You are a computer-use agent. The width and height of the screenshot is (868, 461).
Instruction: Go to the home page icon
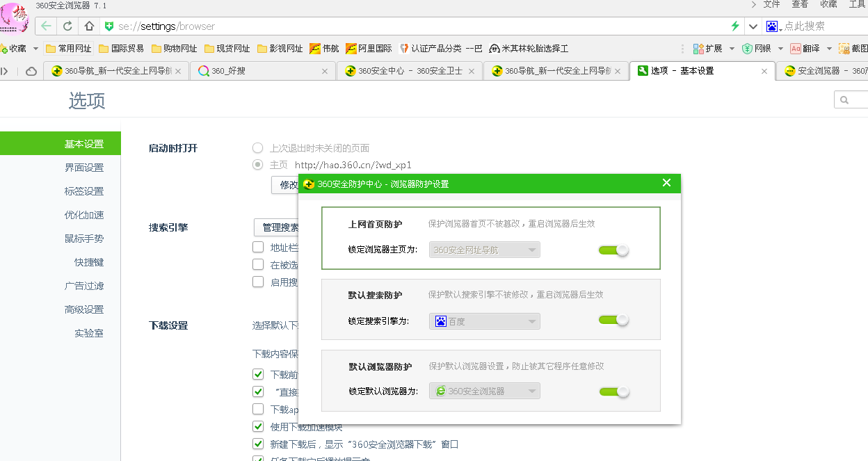pyautogui.click(x=89, y=26)
